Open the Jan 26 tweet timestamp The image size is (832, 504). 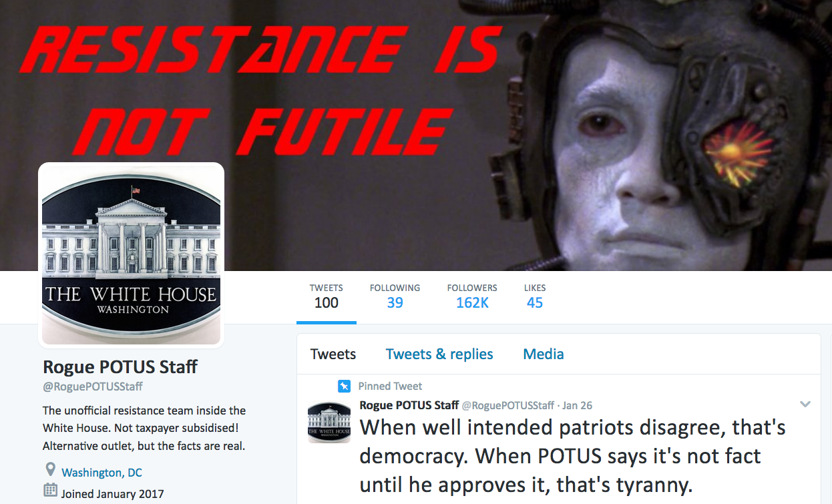577,405
